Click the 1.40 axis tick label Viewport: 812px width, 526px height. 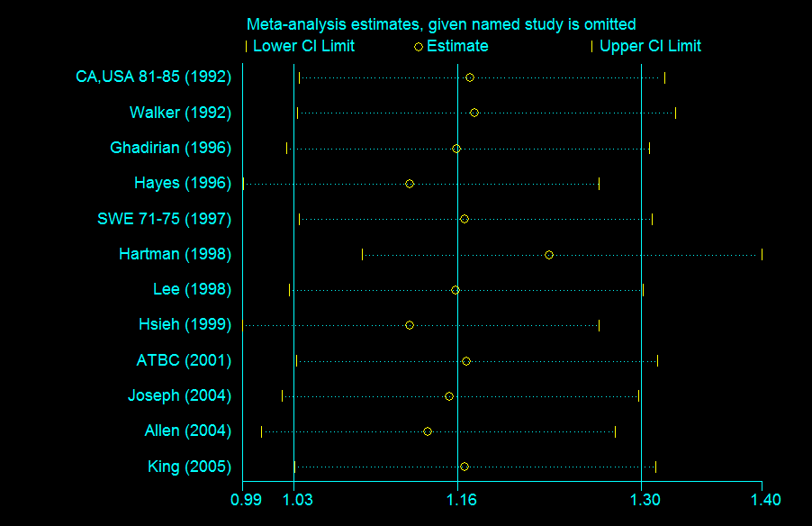click(x=766, y=500)
